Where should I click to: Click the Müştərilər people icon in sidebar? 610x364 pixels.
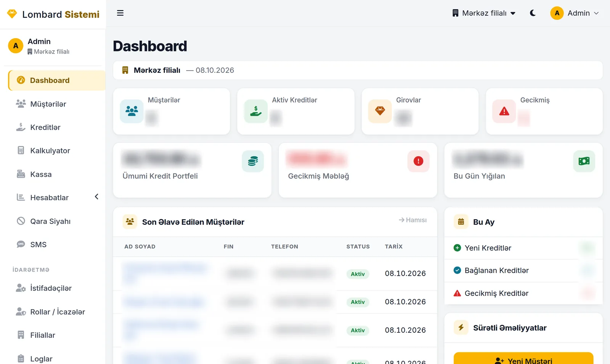coord(21,104)
